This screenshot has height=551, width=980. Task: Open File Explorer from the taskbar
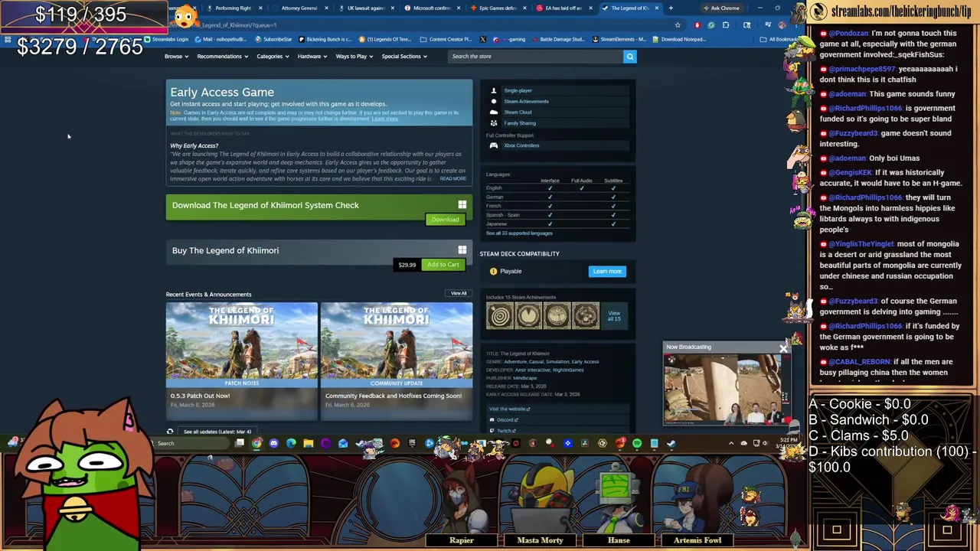(308, 443)
